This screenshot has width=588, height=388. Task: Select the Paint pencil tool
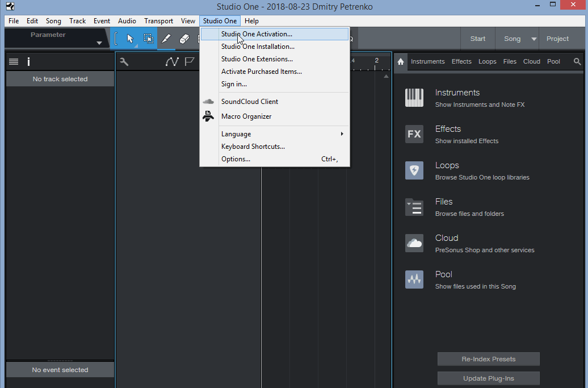coord(166,39)
